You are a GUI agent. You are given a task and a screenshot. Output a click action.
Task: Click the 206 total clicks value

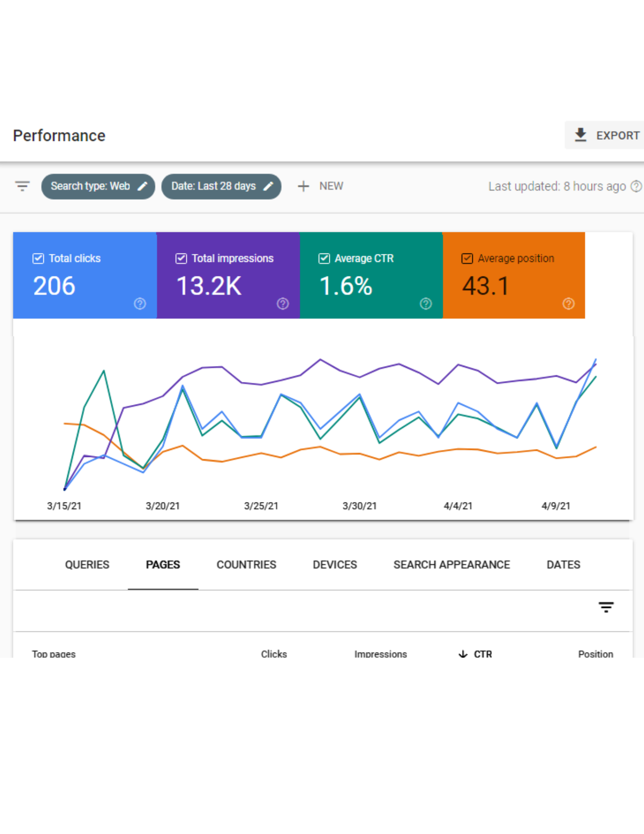[54, 286]
